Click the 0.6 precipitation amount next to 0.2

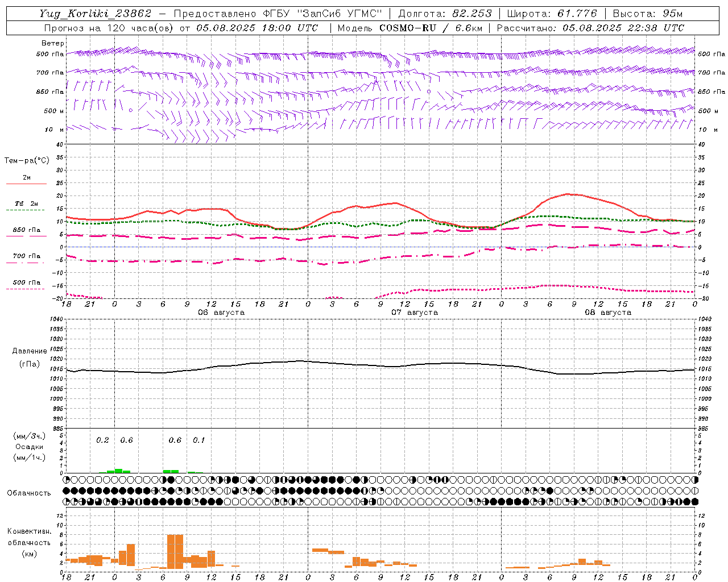(x=126, y=440)
